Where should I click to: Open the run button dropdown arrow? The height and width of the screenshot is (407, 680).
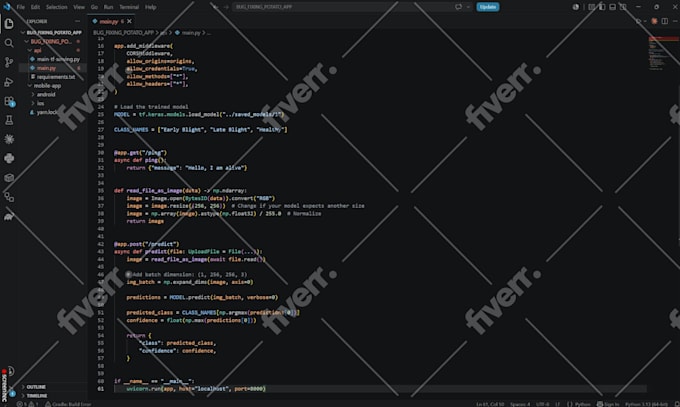coord(645,21)
